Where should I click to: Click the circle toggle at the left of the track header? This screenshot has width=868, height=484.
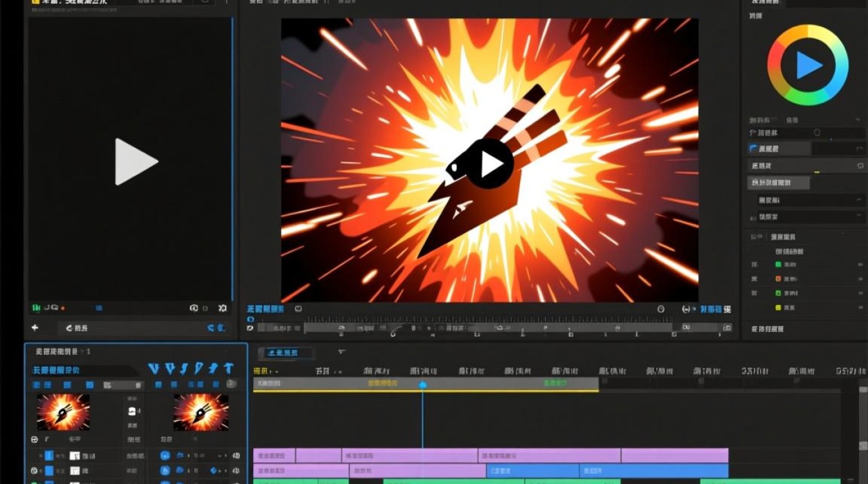pos(34,439)
